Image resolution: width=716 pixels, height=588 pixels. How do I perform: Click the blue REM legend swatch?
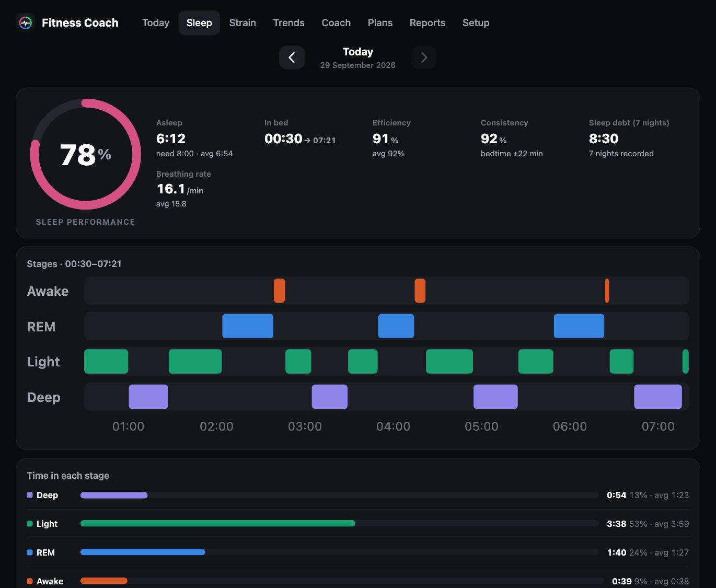(x=30, y=552)
